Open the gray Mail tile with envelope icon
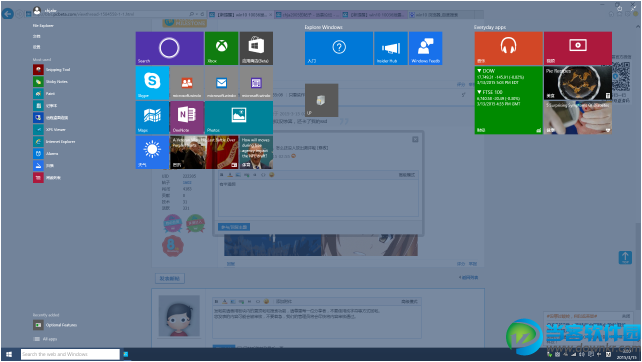 (222, 83)
